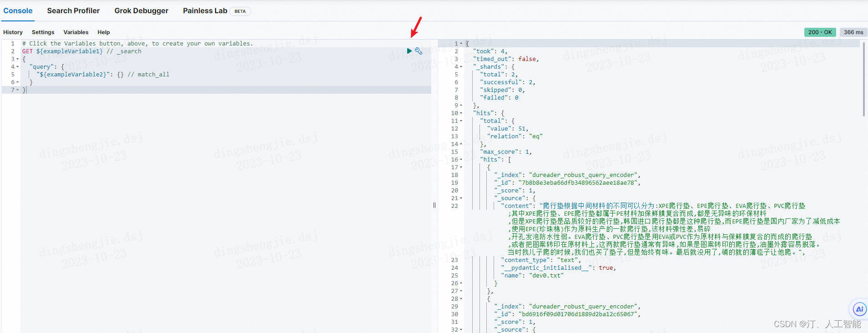Click the vertical panel splitter handle
This screenshot has height=333, width=868.
point(434,205)
